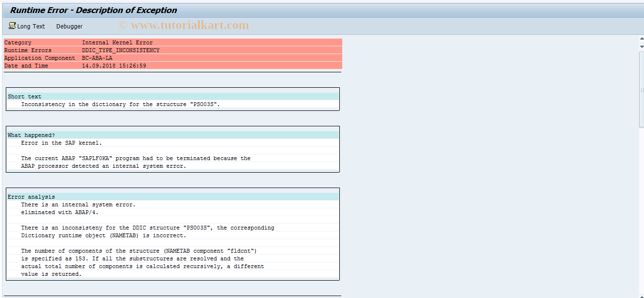Viewport: 644px width, 298px height.
Task: Select line 'eliminated with ABAP/4.'
Action: click(60, 212)
